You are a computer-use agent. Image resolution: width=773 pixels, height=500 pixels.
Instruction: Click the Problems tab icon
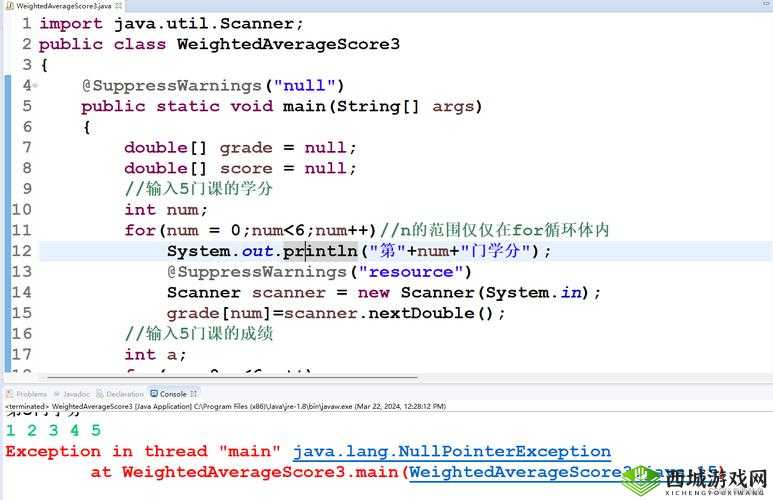tap(10, 394)
